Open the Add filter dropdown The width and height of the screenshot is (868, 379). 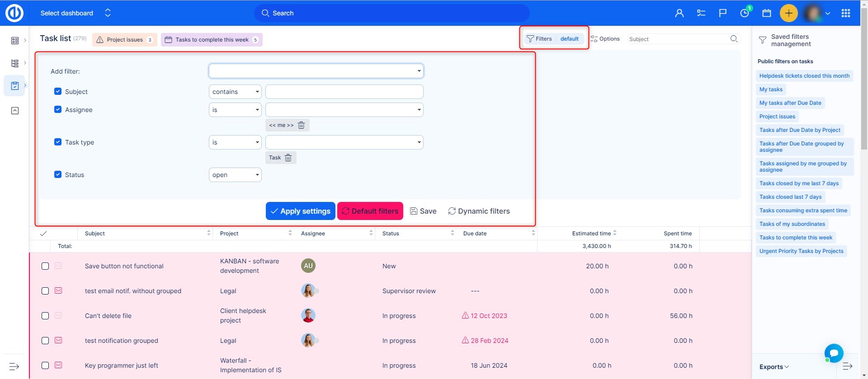point(316,71)
